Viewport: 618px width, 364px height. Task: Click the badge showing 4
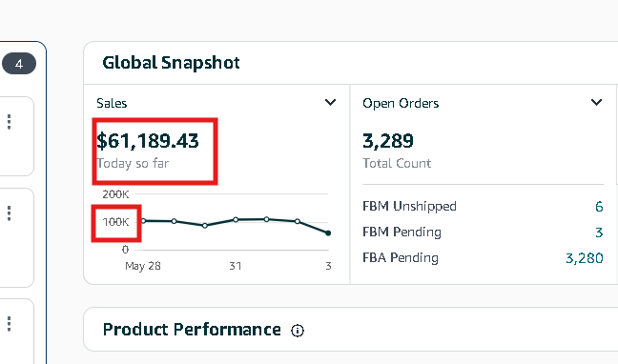19,64
